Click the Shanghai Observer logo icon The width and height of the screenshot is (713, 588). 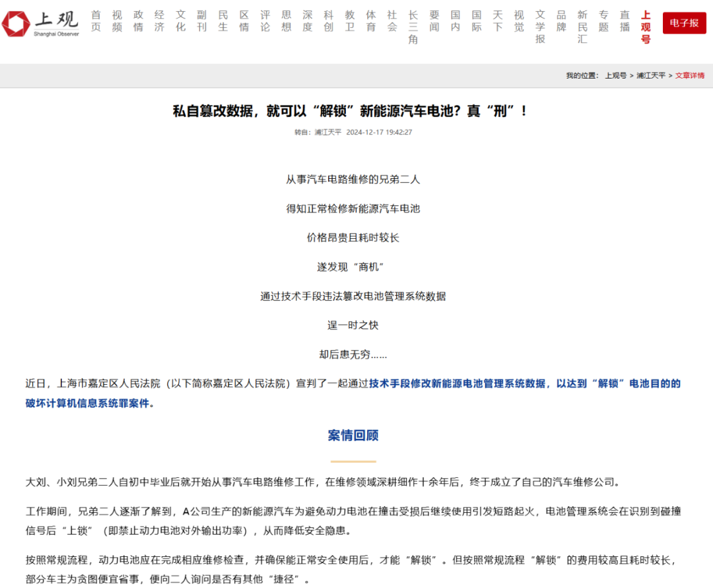coord(16,24)
